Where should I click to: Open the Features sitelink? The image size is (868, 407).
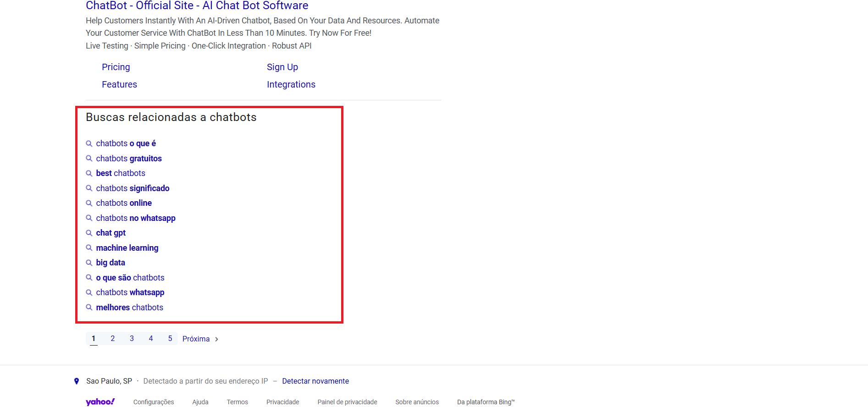point(119,84)
